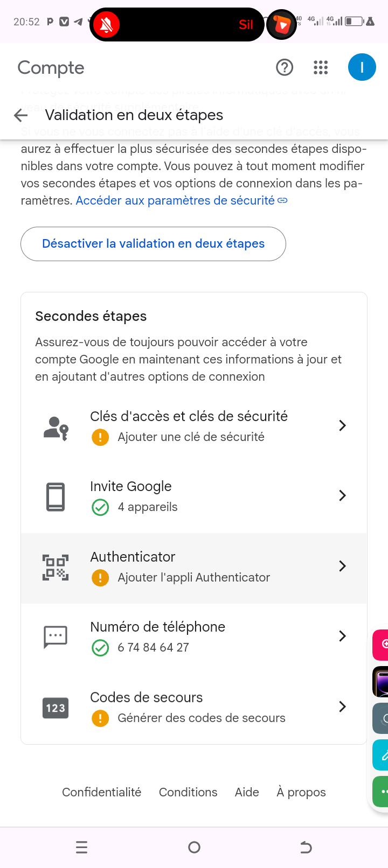Tap the Aide footer link
The image size is (388, 868).
click(247, 792)
